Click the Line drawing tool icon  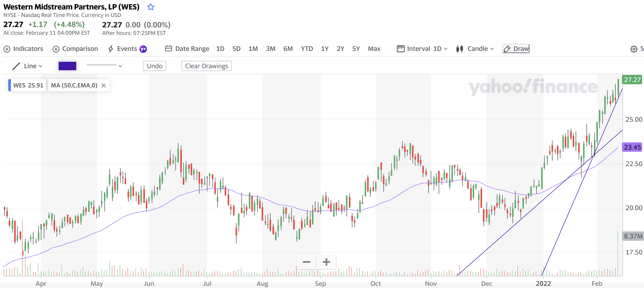(16, 66)
